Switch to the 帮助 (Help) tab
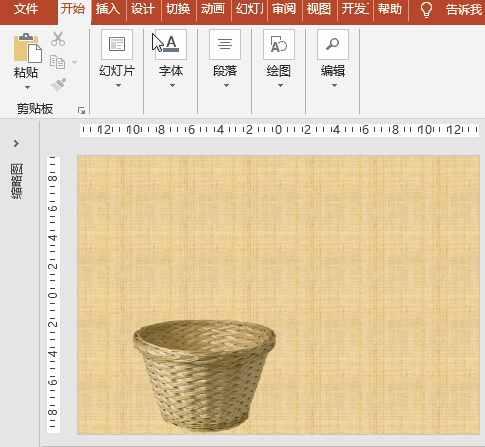 click(390, 9)
